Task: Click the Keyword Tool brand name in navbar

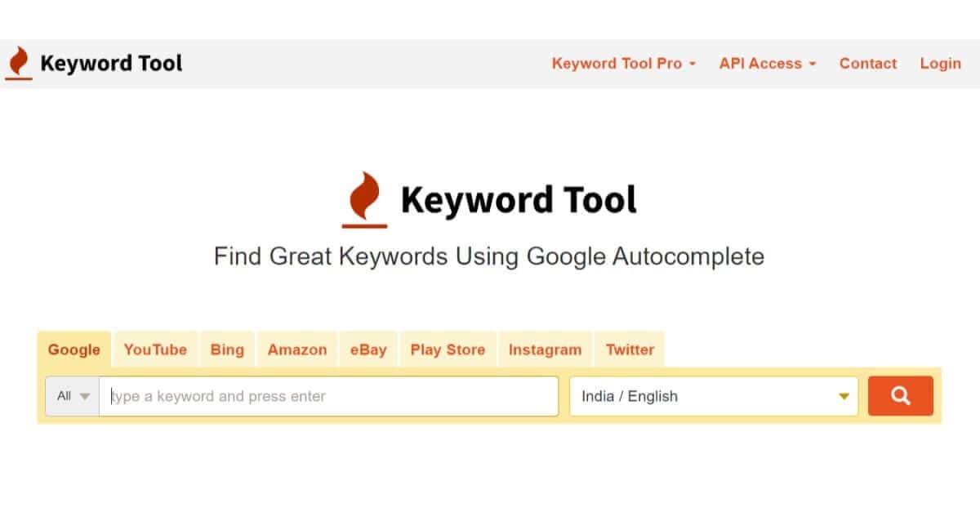Action: (x=111, y=64)
